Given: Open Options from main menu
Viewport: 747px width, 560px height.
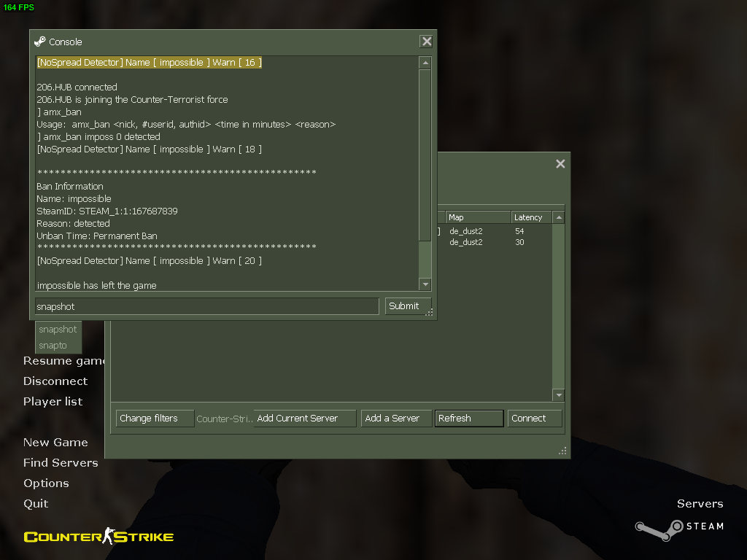Looking at the screenshot, I should (46, 483).
